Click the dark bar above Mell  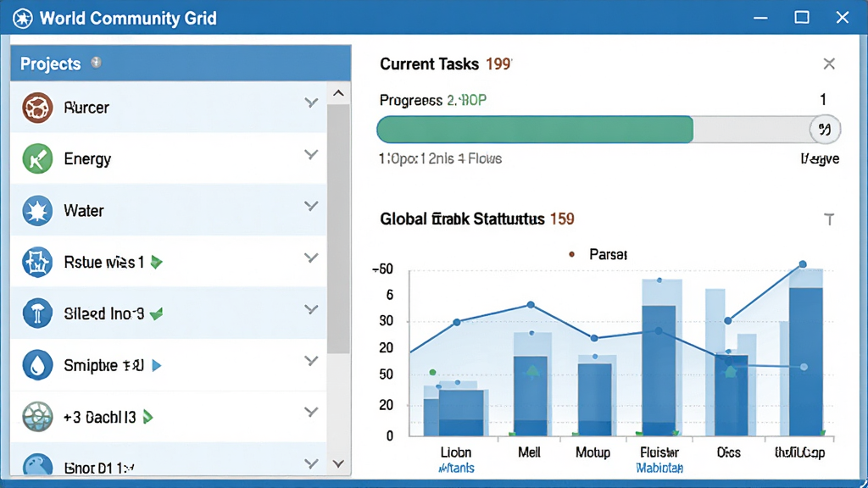pyautogui.click(x=531, y=396)
